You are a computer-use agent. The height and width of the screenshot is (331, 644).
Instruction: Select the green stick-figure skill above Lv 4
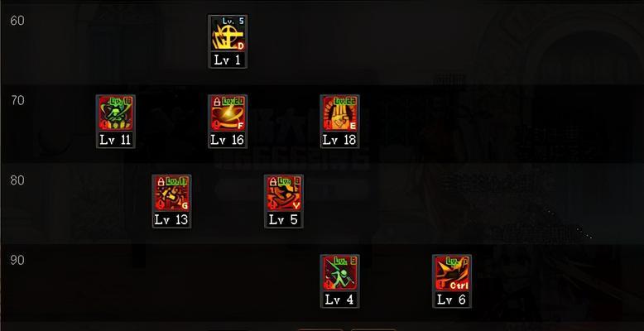[339, 273]
